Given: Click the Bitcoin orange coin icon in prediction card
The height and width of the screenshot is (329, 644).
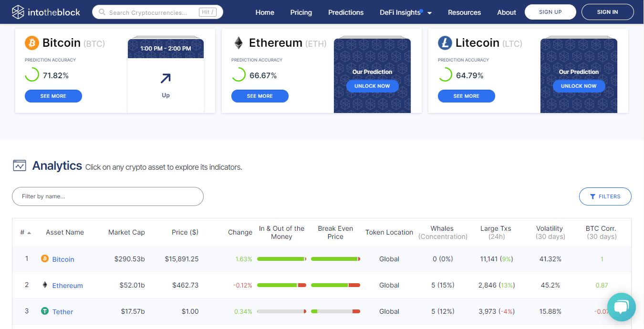Looking at the screenshot, I should [31, 43].
